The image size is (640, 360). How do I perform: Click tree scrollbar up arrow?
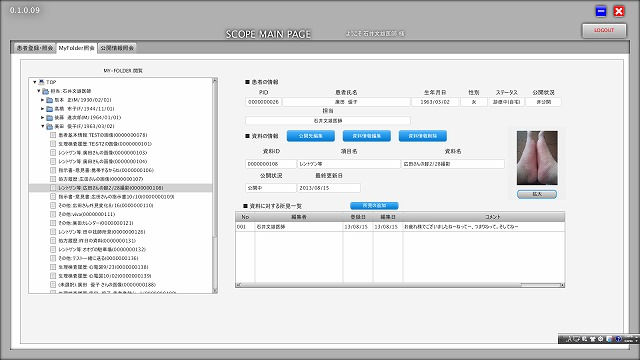coord(215,81)
